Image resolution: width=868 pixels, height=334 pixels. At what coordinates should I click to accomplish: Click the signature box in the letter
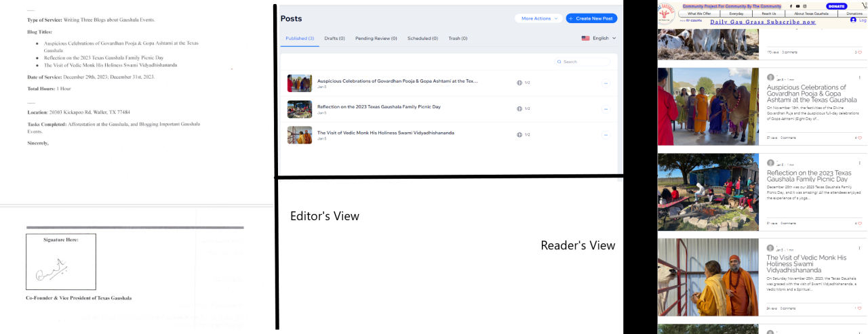click(x=61, y=262)
